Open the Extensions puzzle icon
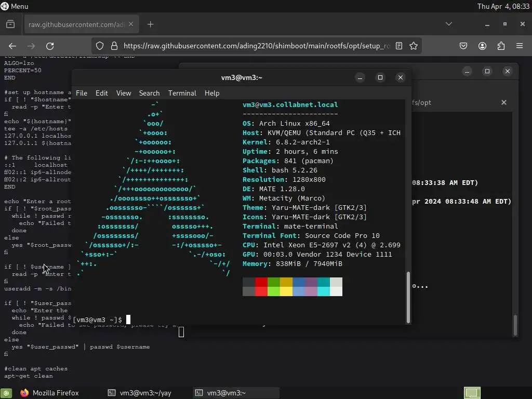 [501, 46]
